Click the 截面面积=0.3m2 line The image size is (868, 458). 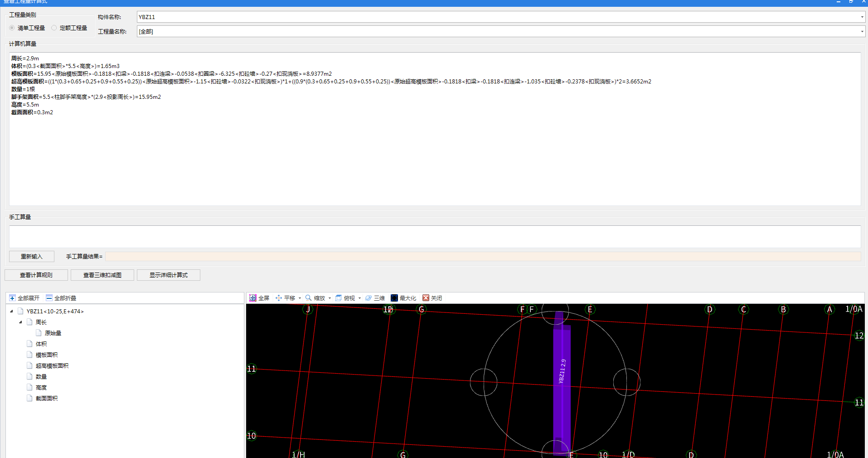click(32, 112)
